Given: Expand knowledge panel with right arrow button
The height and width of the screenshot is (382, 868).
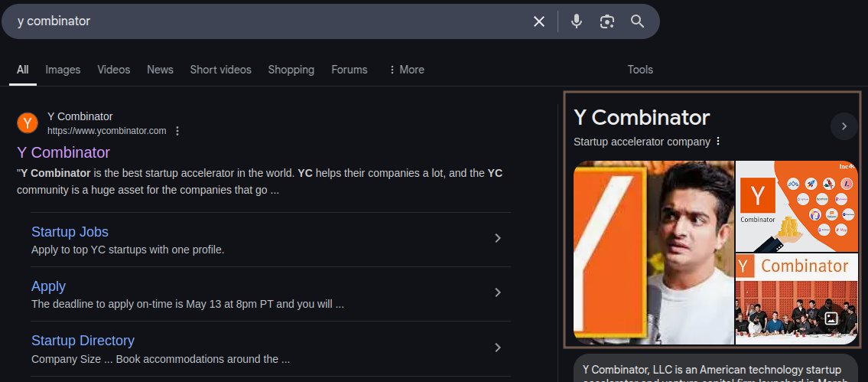Looking at the screenshot, I should 844,126.
